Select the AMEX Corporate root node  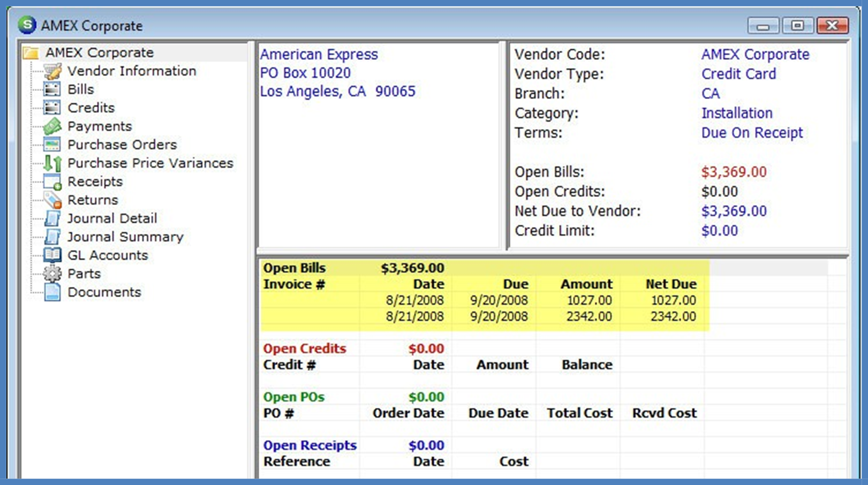[99, 53]
